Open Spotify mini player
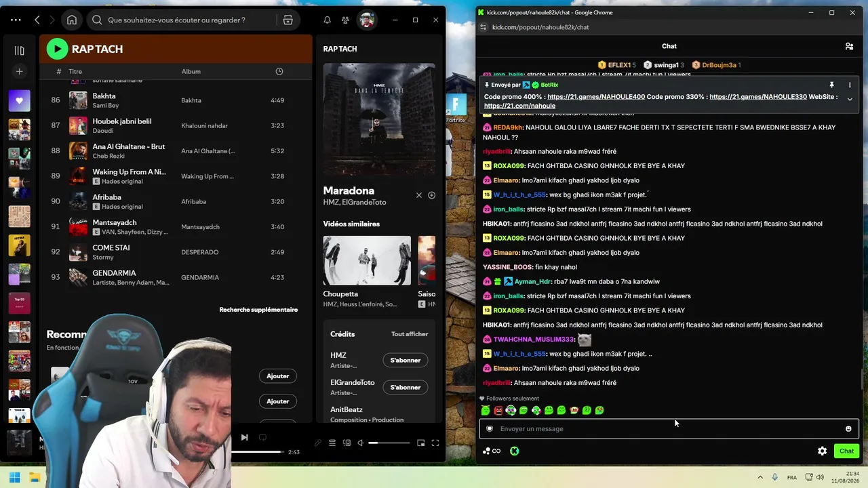Screen dimensions: 868x488 (x=421, y=443)
